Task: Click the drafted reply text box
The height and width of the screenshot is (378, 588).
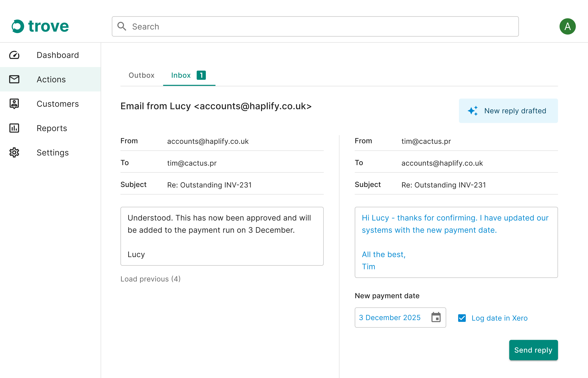Action: point(456,242)
